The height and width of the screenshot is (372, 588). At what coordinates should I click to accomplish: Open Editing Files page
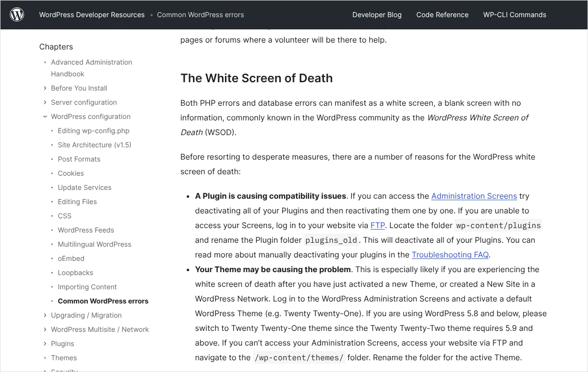[77, 202]
